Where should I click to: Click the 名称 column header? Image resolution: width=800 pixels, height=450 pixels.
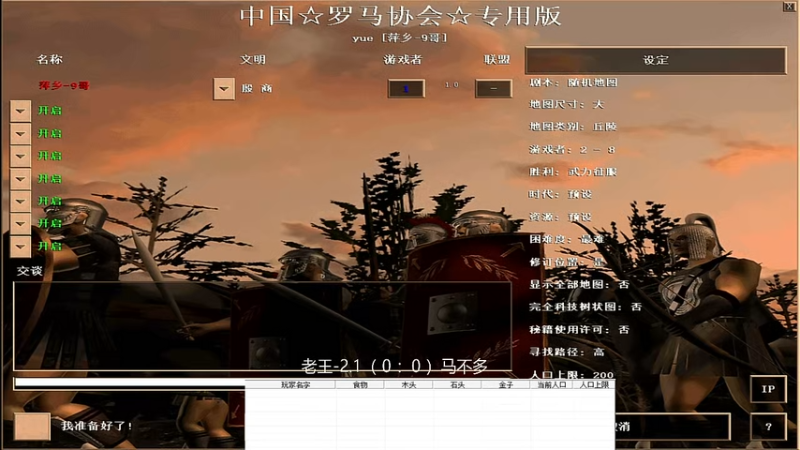click(x=49, y=60)
